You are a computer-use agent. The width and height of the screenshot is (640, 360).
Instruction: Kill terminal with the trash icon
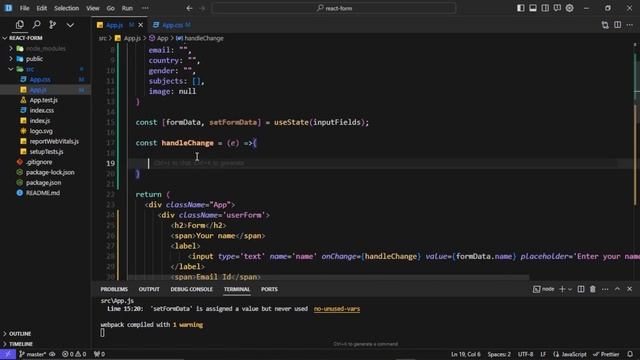pos(593,289)
